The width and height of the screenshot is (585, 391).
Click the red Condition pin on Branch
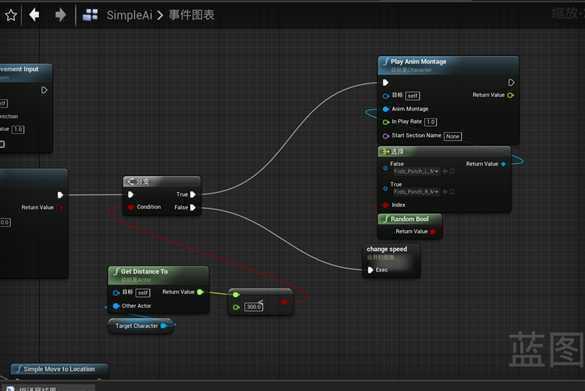pyautogui.click(x=131, y=207)
